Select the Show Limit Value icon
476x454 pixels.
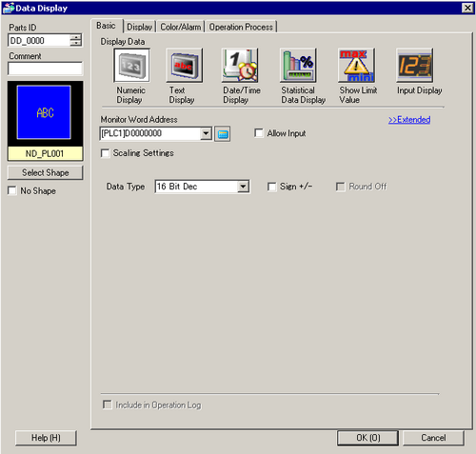point(356,66)
